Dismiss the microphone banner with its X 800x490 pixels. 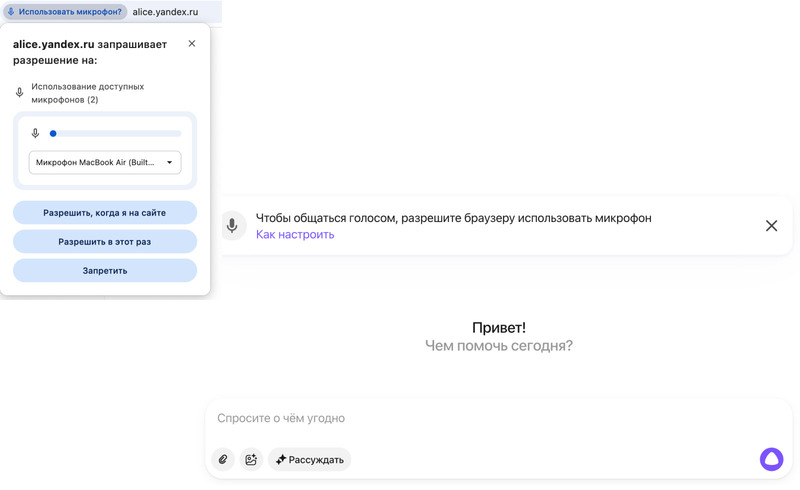coord(771,226)
